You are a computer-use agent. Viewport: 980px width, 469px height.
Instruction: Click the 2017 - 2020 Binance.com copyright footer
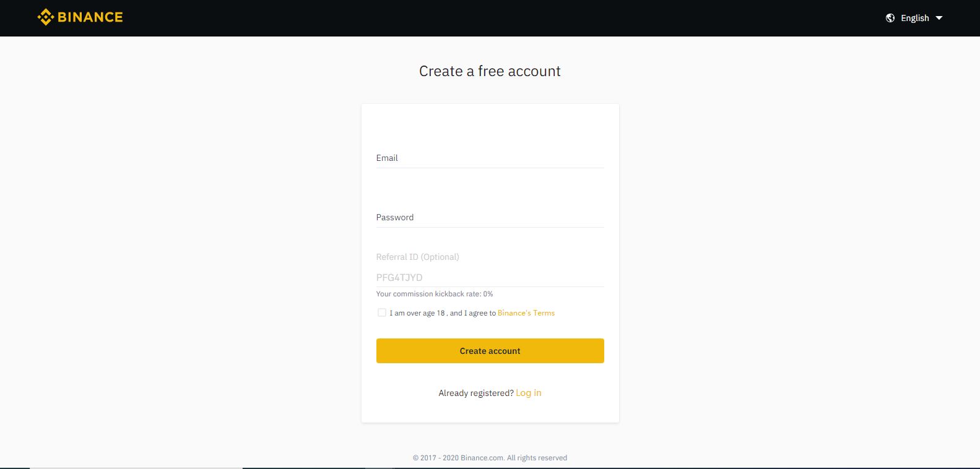490,458
